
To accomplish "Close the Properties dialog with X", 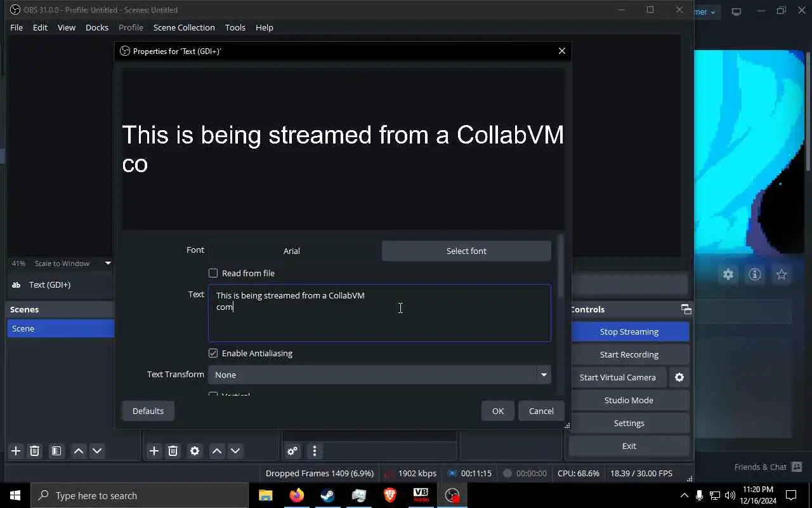I will point(561,51).
